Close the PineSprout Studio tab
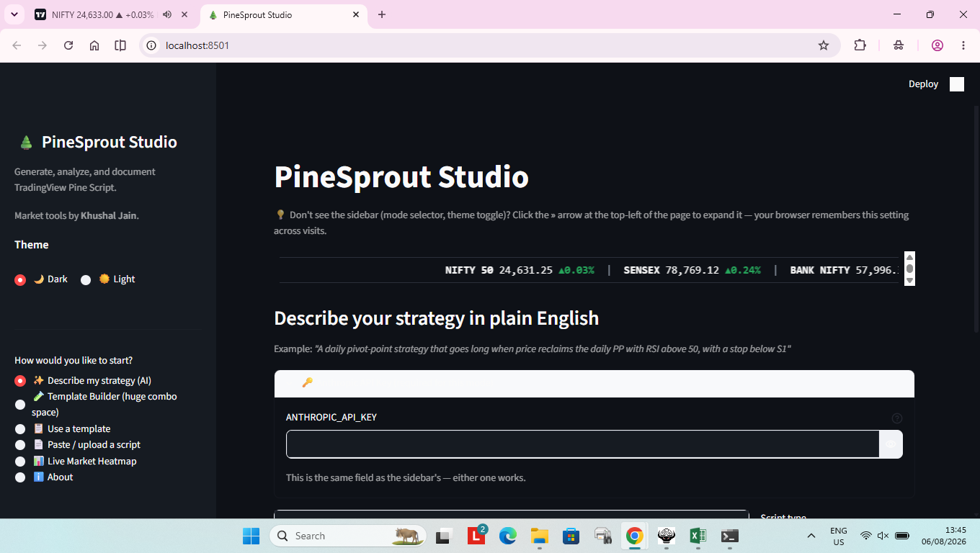This screenshot has width=980, height=553. 356,14
